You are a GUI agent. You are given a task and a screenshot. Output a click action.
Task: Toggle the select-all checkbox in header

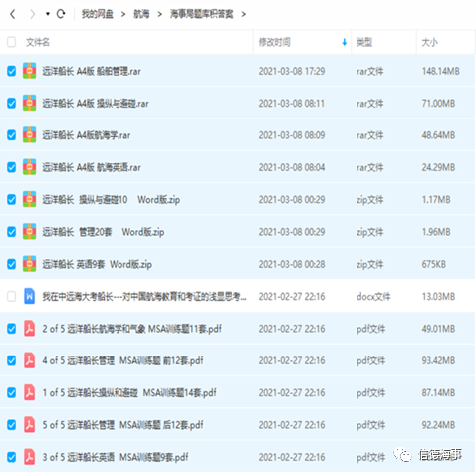pyautogui.click(x=11, y=42)
